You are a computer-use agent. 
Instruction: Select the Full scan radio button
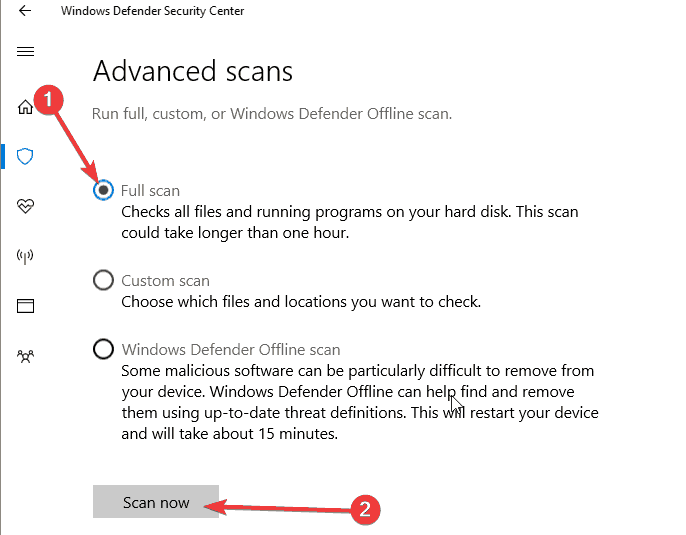tap(103, 190)
